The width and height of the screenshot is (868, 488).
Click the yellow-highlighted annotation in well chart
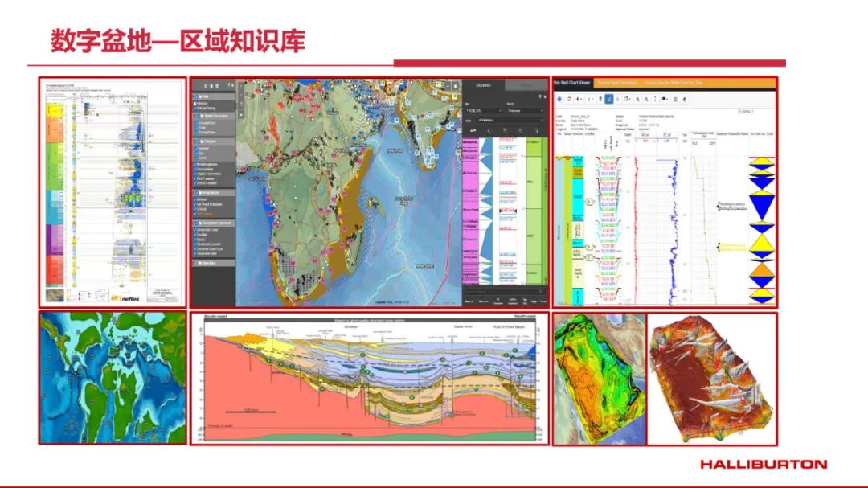(x=733, y=247)
